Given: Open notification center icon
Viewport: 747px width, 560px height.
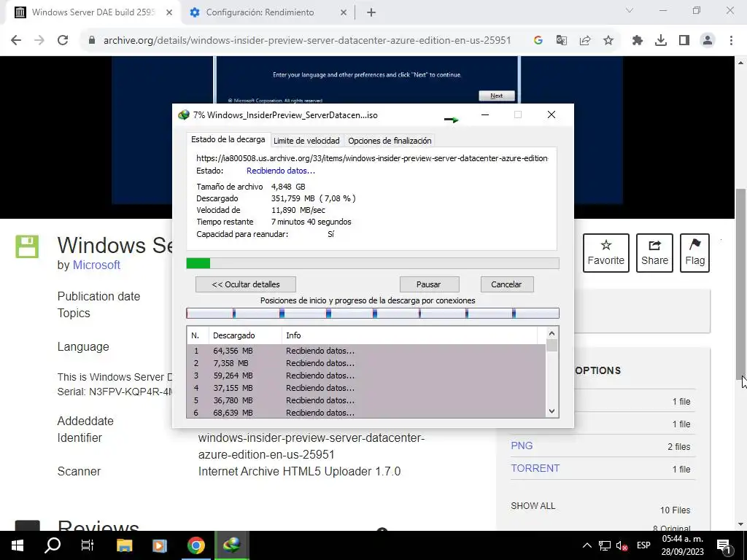Looking at the screenshot, I should 724,545.
